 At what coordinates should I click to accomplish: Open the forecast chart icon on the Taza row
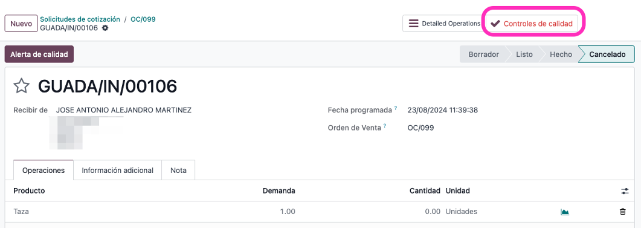point(565,212)
